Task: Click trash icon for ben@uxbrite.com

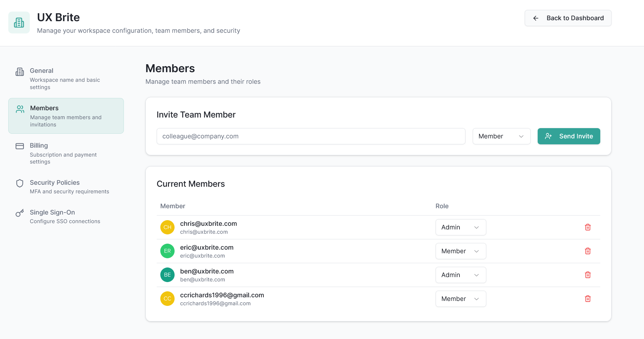Action: (x=588, y=275)
